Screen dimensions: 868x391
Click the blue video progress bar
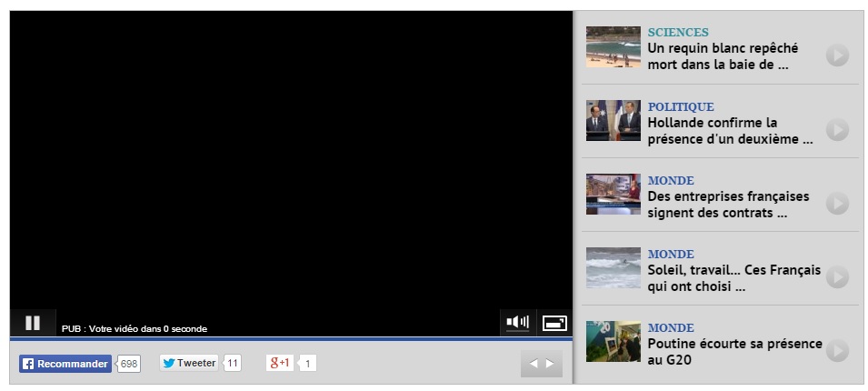291,338
